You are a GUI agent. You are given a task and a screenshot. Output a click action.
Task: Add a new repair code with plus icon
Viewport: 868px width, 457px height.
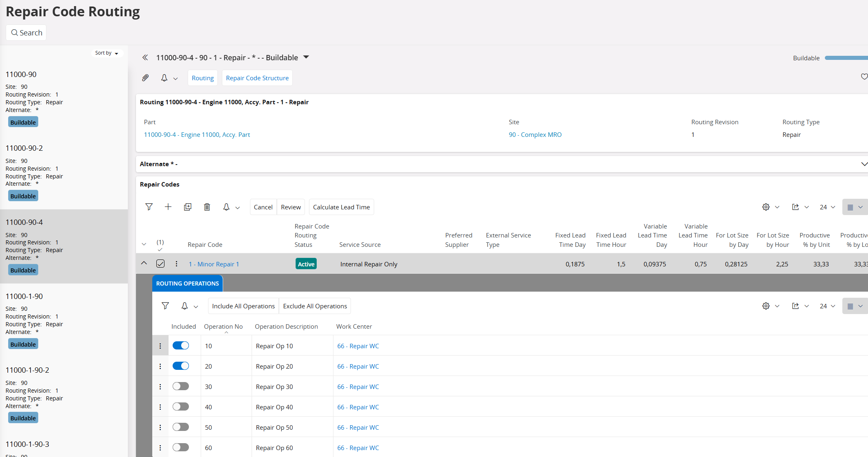(x=168, y=207)
